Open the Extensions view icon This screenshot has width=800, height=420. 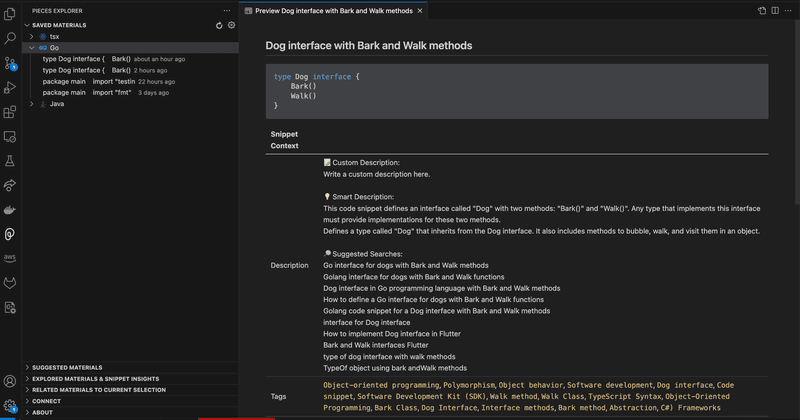pyautogui.click(x=10, y=112)
